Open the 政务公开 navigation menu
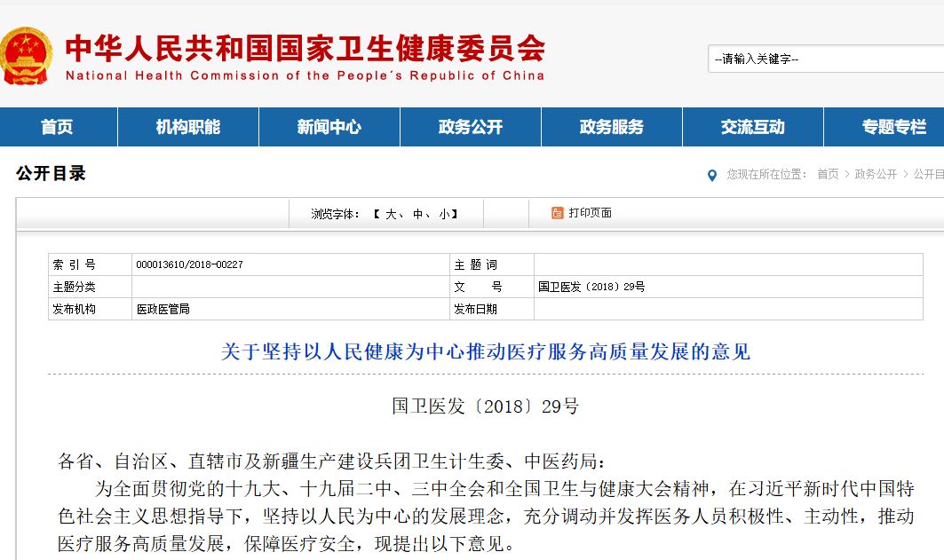944x560 pixels. point(471,127)
